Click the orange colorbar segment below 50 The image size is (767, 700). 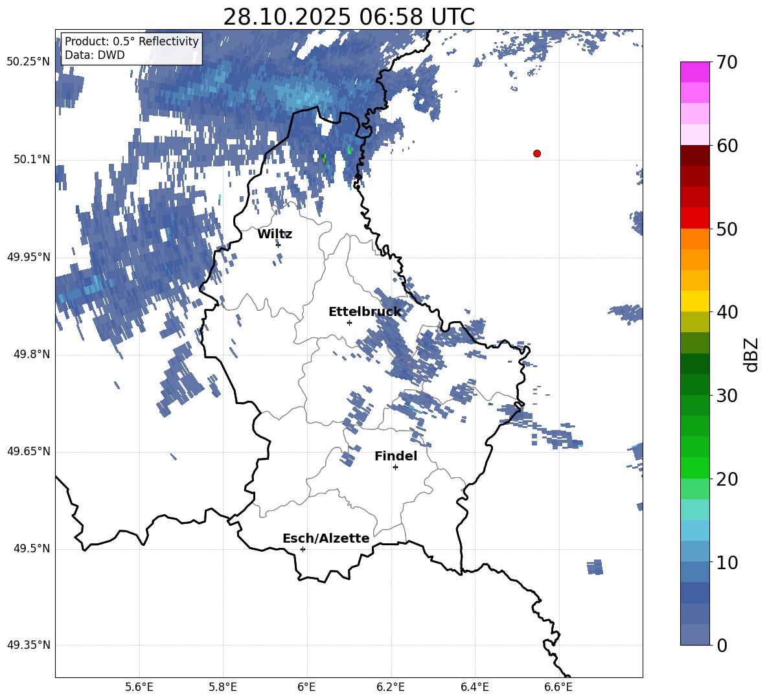pos(695,239)
